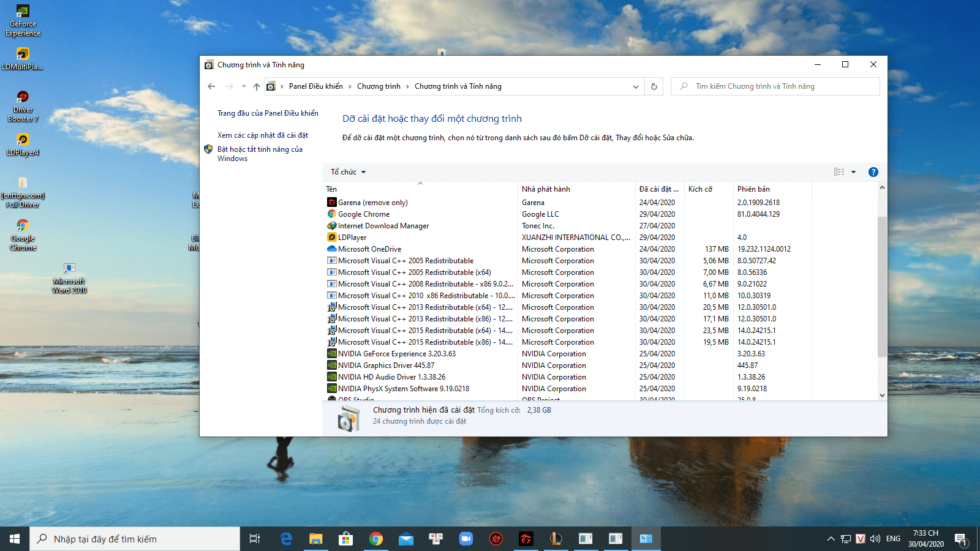Click the taskbar clock showing 7:33 CH
980x551 pixels.
(x=925, y=539)
